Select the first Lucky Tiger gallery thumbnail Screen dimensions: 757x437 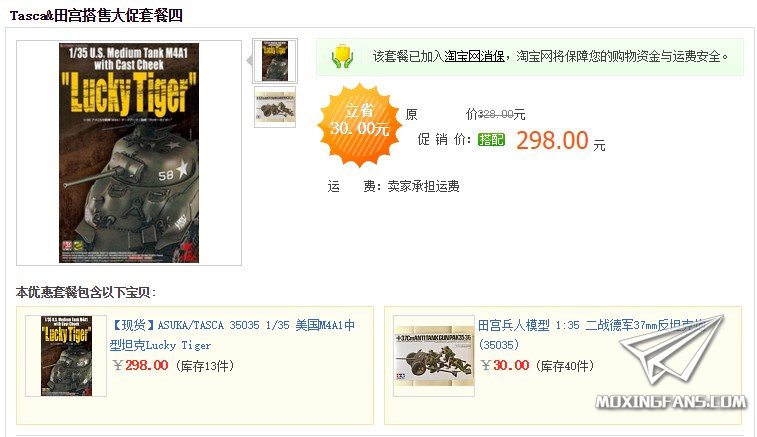[x=275, y=61]
